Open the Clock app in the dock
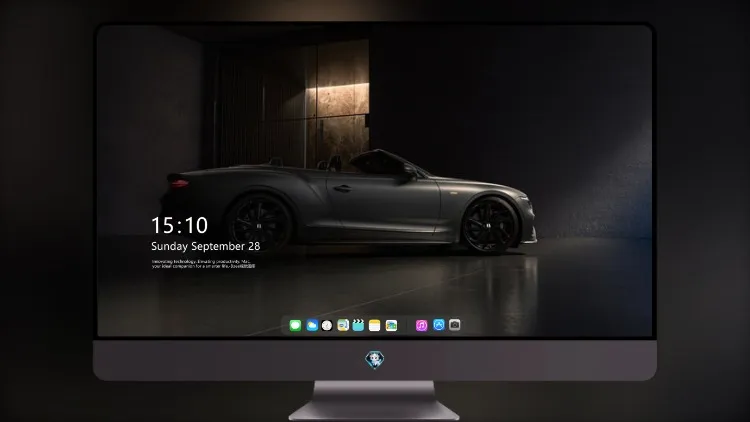750x422 pixels. click(x=327, y=325)
